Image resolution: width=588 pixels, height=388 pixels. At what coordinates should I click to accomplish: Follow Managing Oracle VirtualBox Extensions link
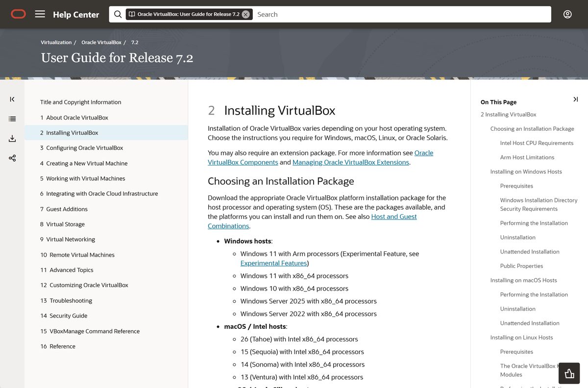point(351,163)
